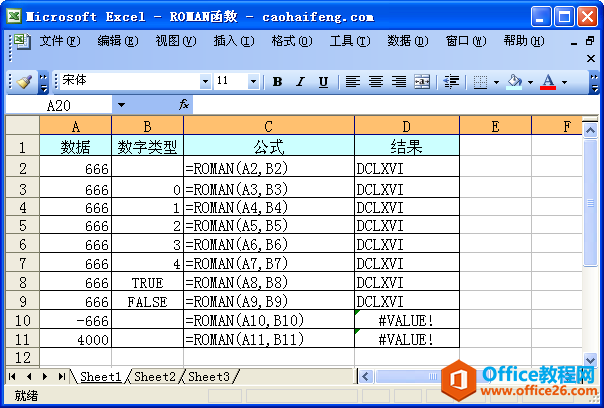Viewport: 604px width, 408px height.
Task: Toggle Bold formatting
Action: [x=277, y=82]
